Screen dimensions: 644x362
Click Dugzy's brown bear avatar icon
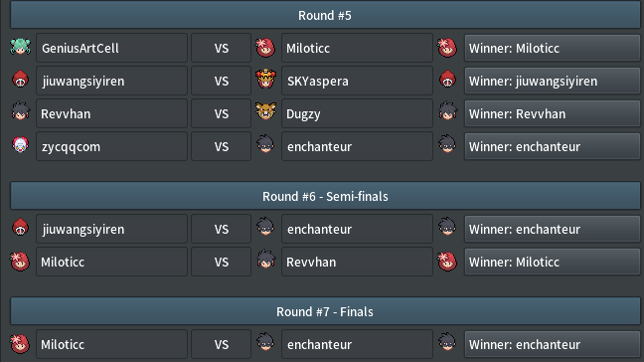click(x=265, y=111)
